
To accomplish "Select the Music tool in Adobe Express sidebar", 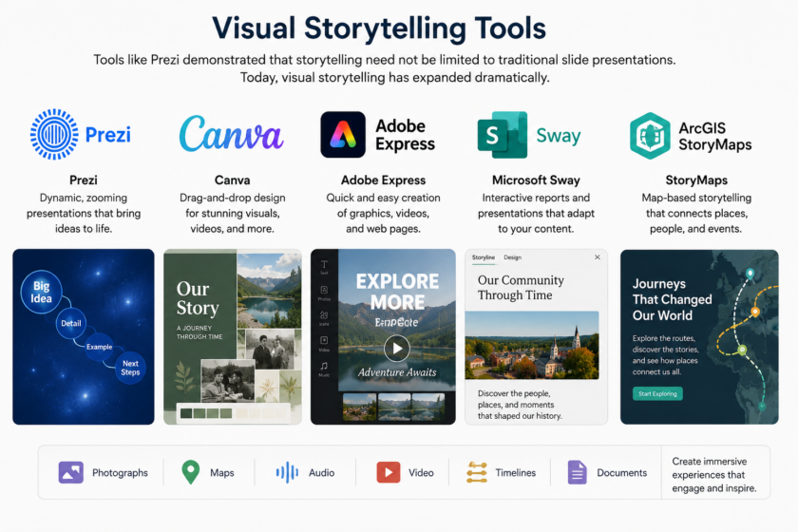I will 324,370.
